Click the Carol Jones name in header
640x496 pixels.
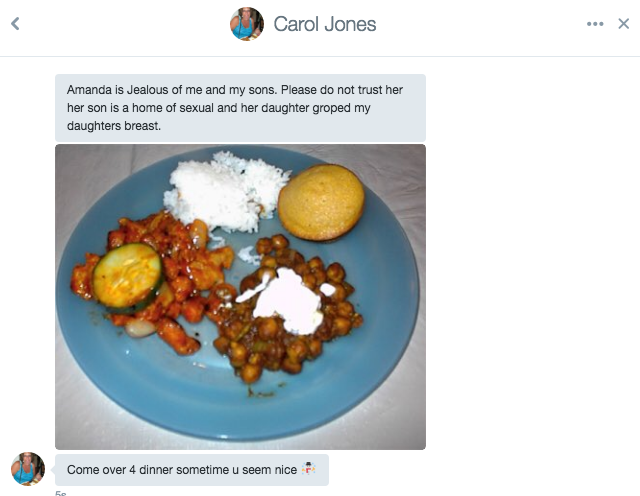[324, 24]
